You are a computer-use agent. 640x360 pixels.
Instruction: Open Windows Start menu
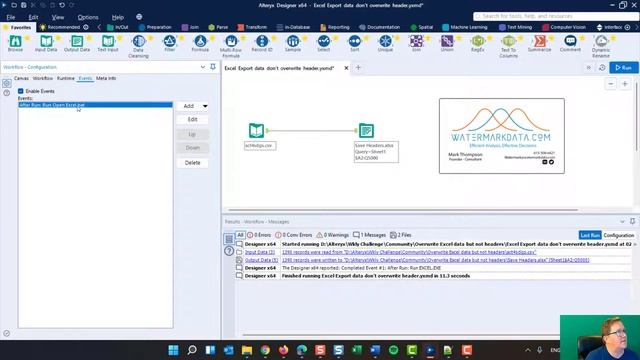173,350
